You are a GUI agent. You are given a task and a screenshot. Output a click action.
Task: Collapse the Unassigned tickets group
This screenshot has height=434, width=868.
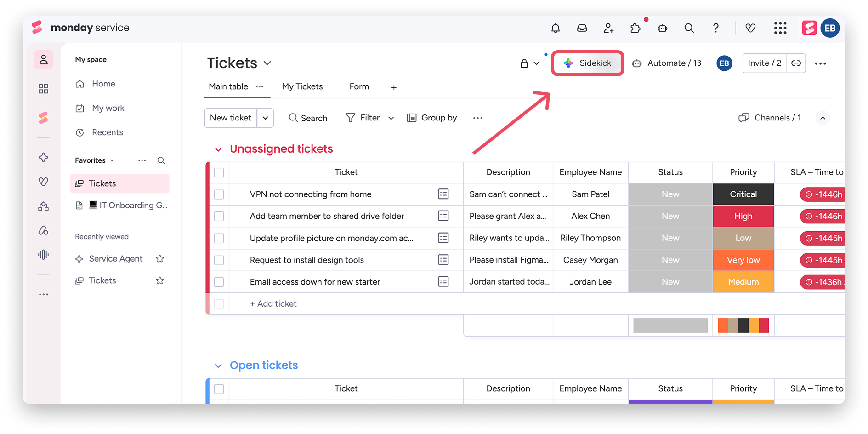[x=218, y=149]
